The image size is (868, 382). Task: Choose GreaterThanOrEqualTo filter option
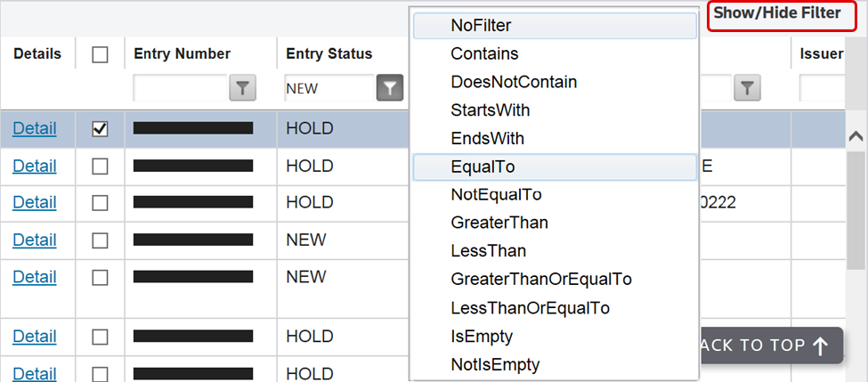541,279
